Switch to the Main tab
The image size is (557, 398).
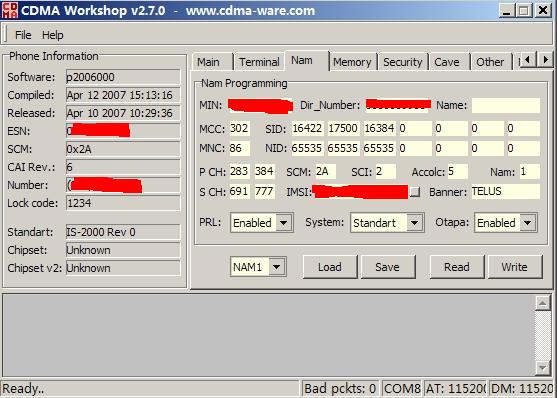click(211, 62)
